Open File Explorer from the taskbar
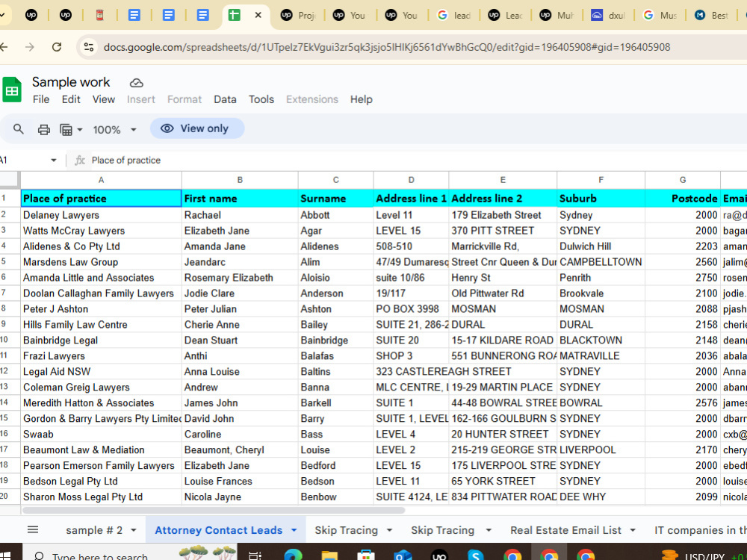The width and height of the screenshot is (747, 560). pos(329,556)
